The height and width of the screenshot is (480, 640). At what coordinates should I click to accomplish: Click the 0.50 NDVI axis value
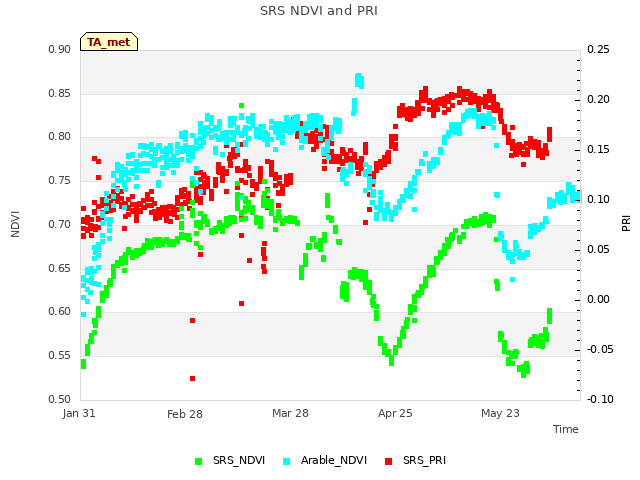60,399
